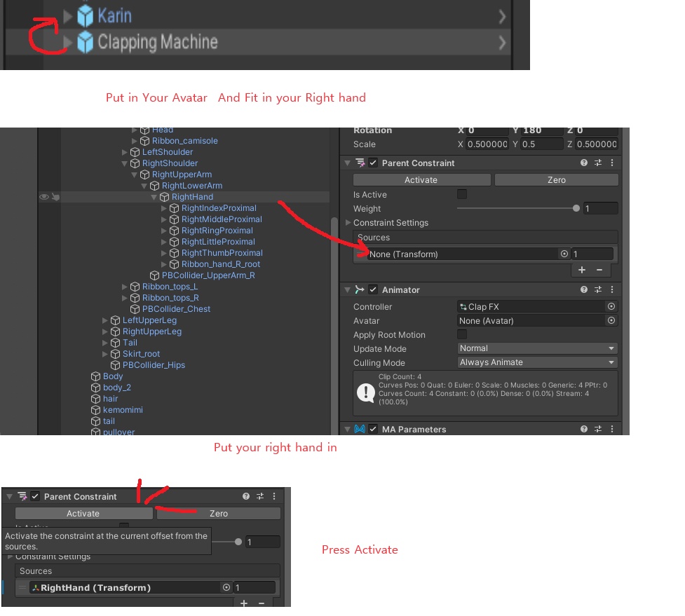Select Ribbon_hand_R_root in the hierarchy
685x616 pixels.
[221, 264]
